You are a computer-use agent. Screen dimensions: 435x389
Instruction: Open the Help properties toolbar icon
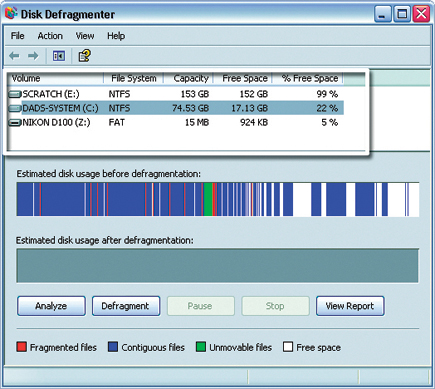pos(84,56)
